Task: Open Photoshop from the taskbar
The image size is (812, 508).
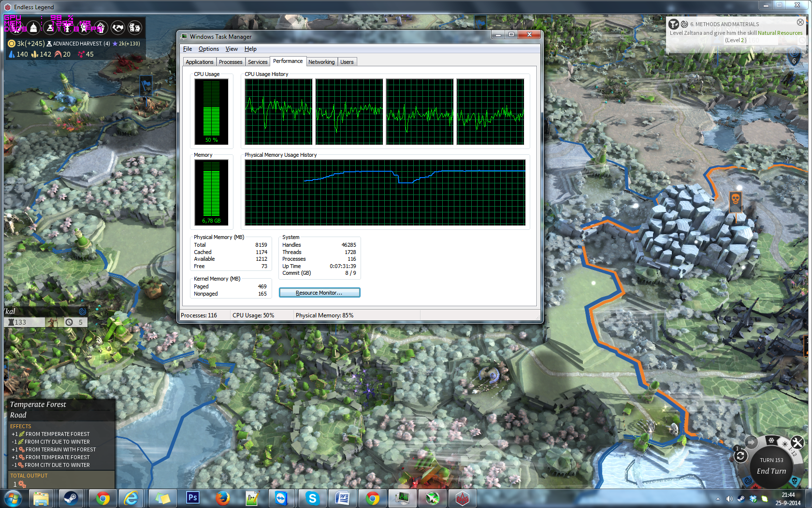Action: click(192, 498)
